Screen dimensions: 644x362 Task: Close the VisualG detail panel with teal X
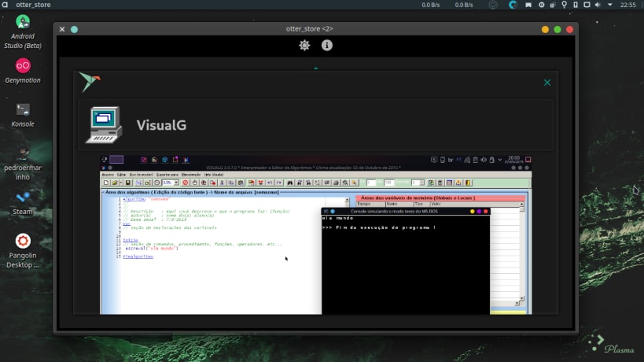coord(547,83)
